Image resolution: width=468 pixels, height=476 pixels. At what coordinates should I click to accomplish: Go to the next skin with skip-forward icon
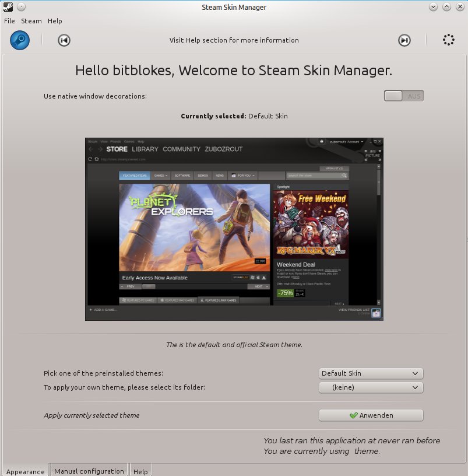pos(404,40)
